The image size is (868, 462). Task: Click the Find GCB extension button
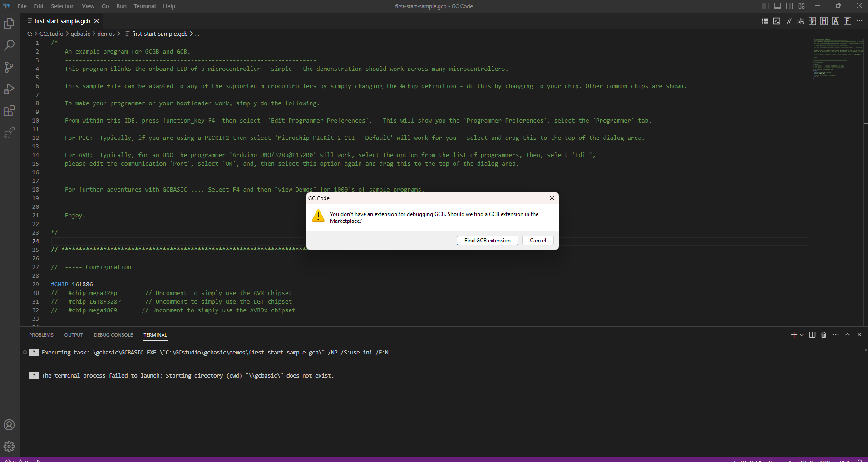[487, 241]
